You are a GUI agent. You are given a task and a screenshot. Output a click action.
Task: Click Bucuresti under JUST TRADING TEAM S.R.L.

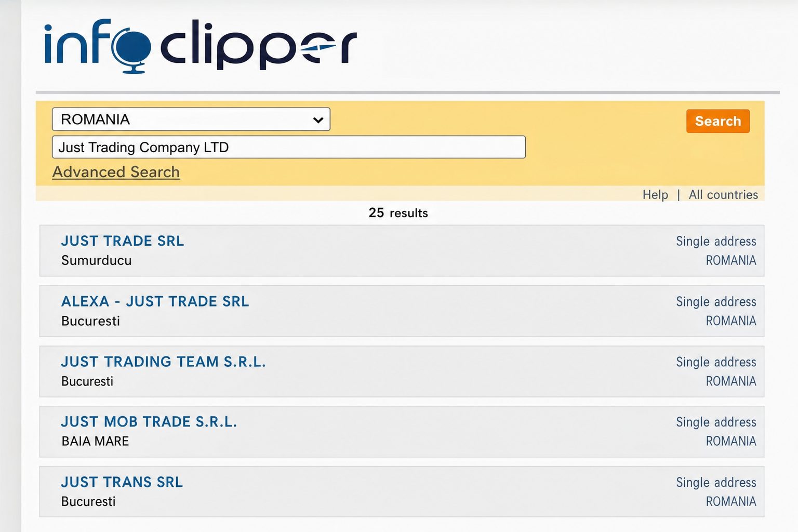(87, 381)
